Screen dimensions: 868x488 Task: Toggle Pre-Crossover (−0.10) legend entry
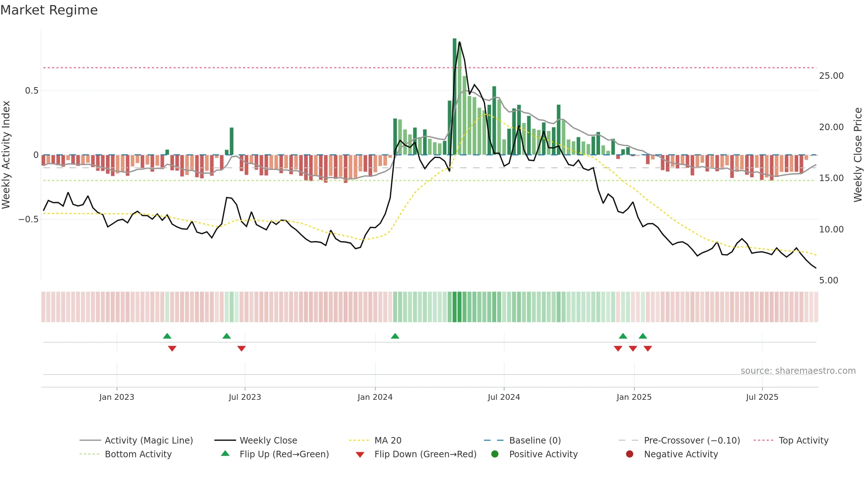tap(679, 440)
